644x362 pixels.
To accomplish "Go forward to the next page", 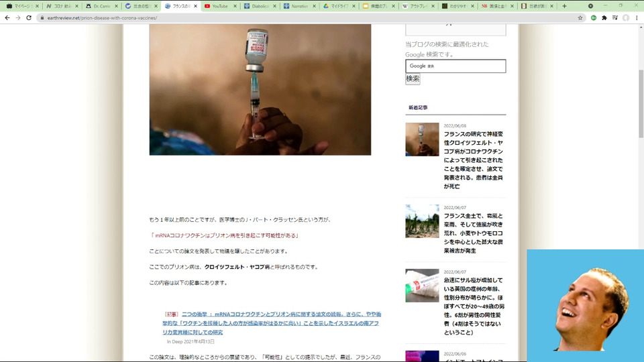I will coord(18,17).
